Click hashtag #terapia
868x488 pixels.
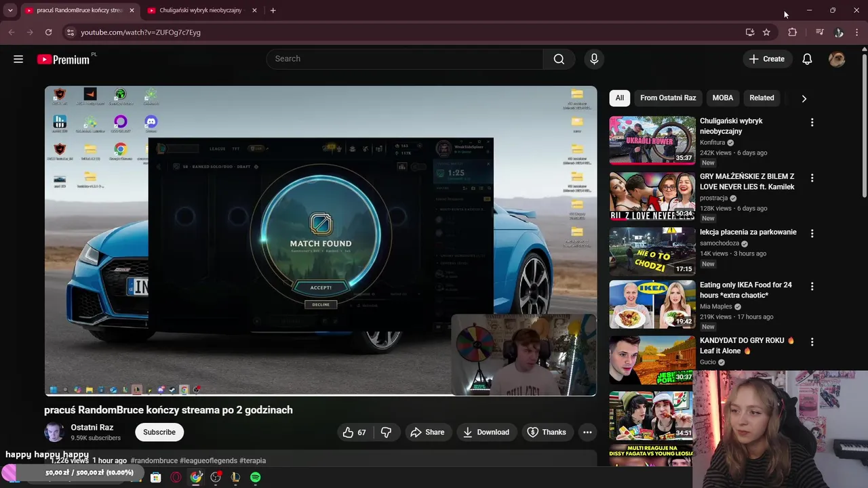coord(252,461)
